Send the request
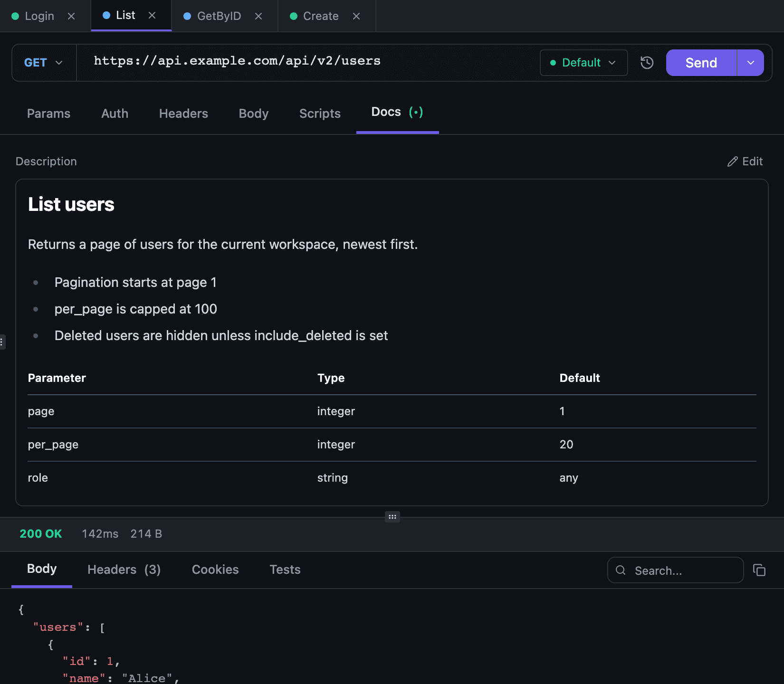784x684 pixels. click(x=701, y=63)
